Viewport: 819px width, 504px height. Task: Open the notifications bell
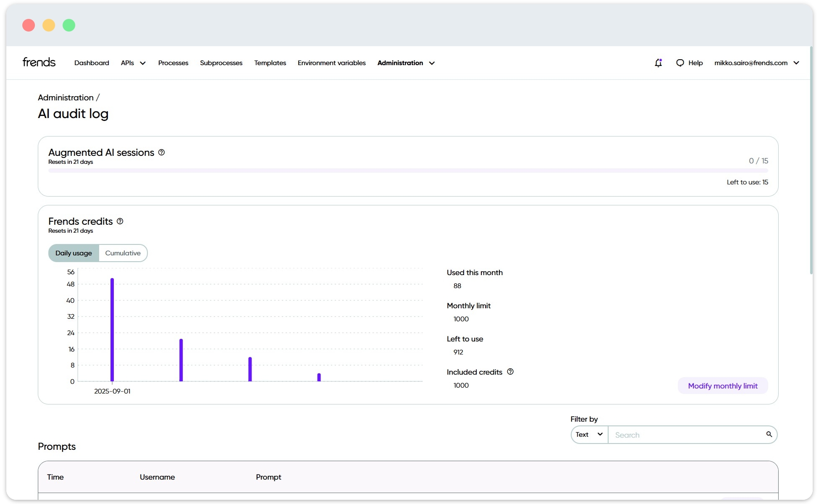[658, 63]
